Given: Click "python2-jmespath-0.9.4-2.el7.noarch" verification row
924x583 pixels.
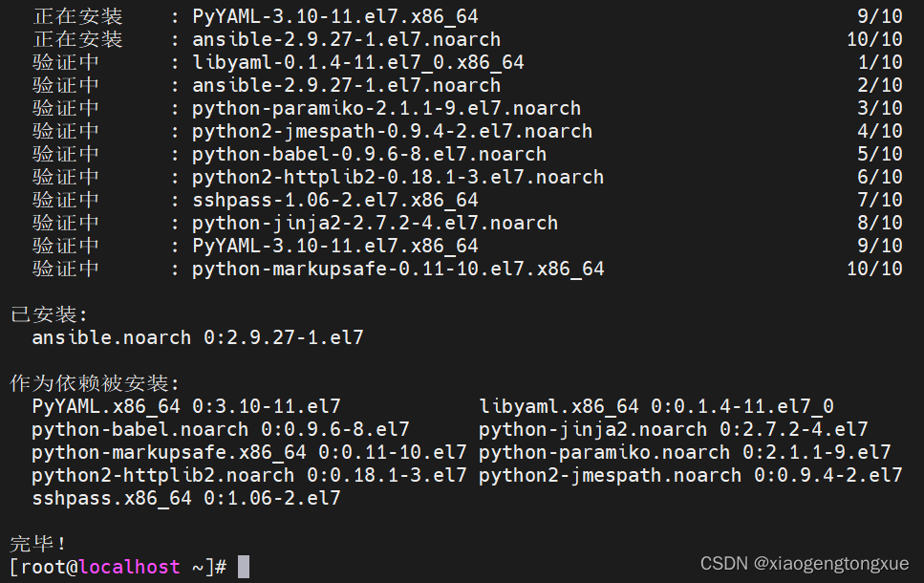Looking at the screenshot, I should click(393, 131).
